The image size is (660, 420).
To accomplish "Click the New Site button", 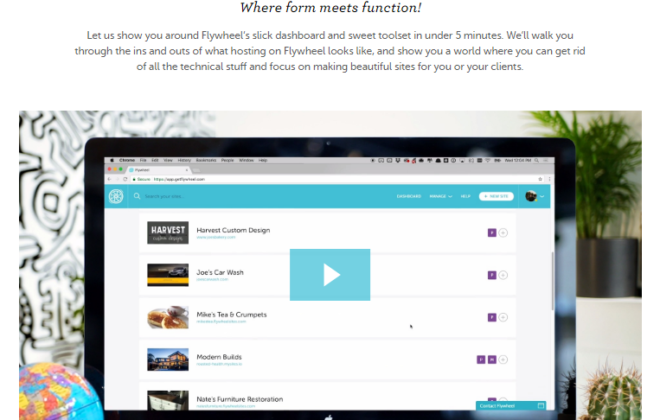I will [x=496, y=197].
